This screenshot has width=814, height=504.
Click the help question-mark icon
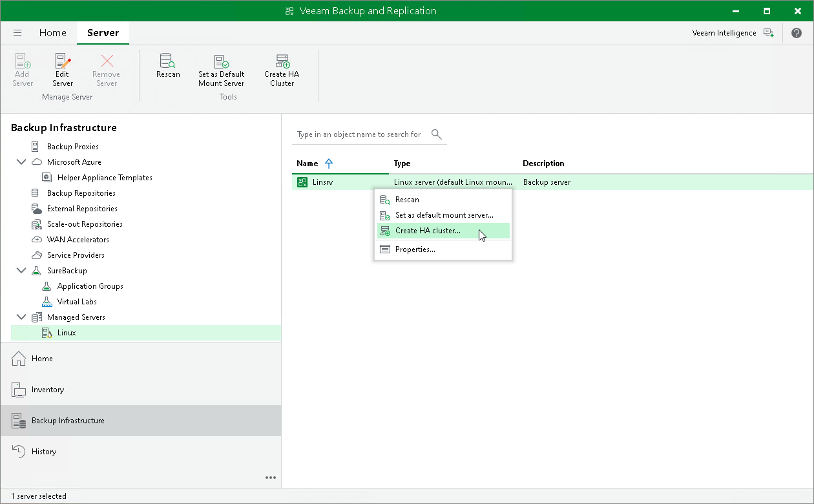point(797,32)
